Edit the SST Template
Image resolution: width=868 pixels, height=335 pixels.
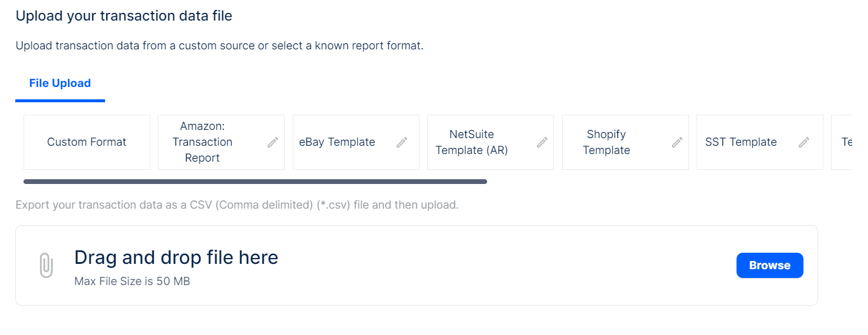coord(804,142)
